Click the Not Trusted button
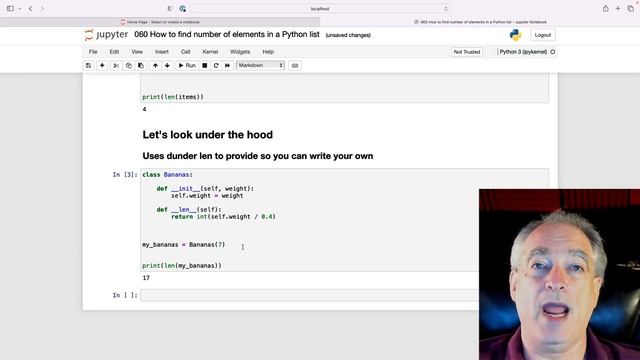Viewport: 640px width, 360px height. point(467,52)
